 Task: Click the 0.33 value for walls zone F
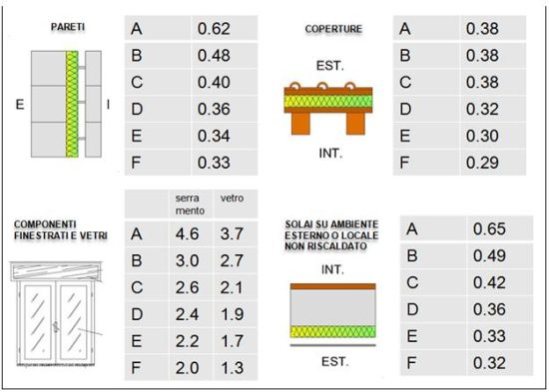pos(214,163)
